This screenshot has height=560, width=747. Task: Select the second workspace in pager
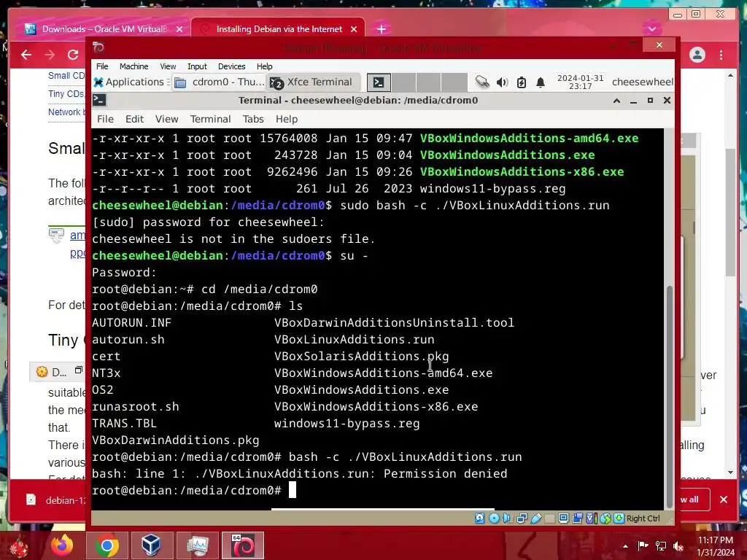click(x=404, y=82)
